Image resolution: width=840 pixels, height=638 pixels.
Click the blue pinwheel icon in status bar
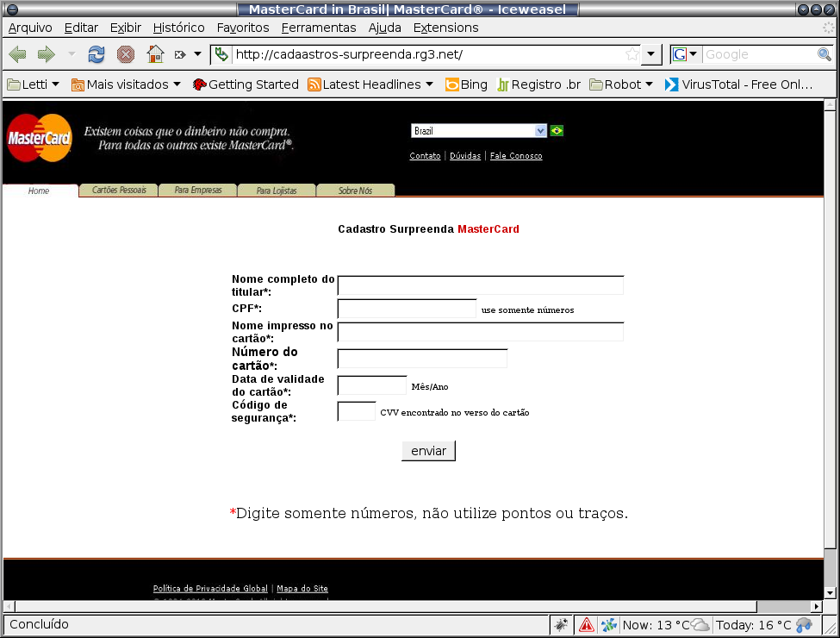point(608,624)
